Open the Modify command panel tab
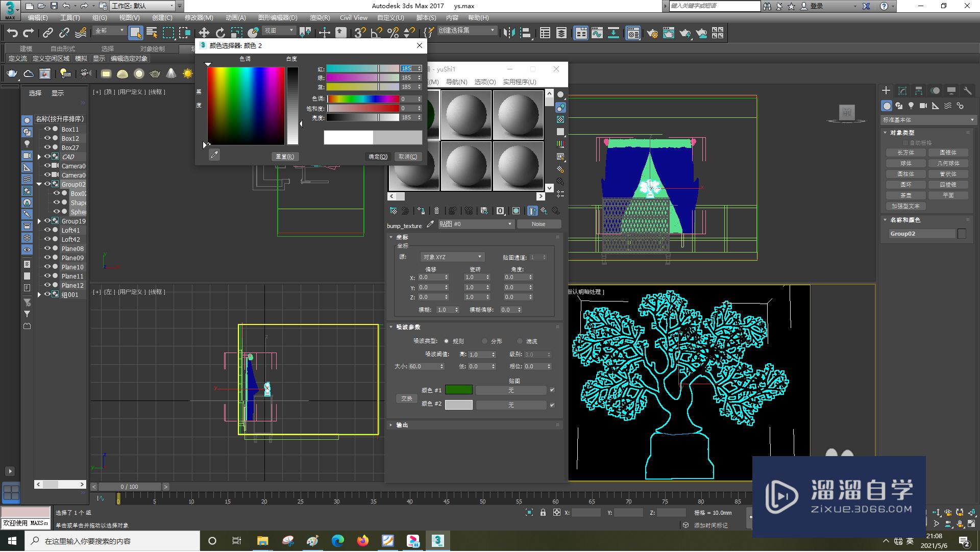Screen dimensions: 980x552 pos(902,90)
